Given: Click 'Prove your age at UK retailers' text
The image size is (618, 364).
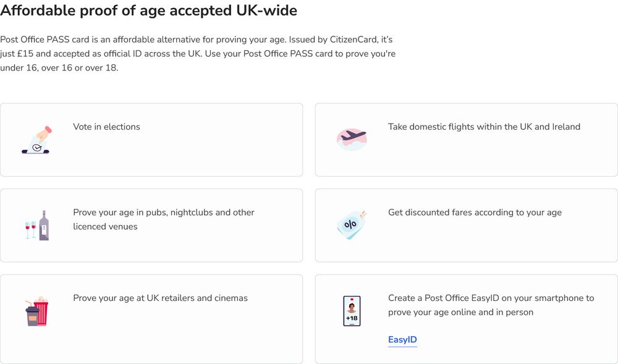Looking at the screenshot, I should click(160, 298).
